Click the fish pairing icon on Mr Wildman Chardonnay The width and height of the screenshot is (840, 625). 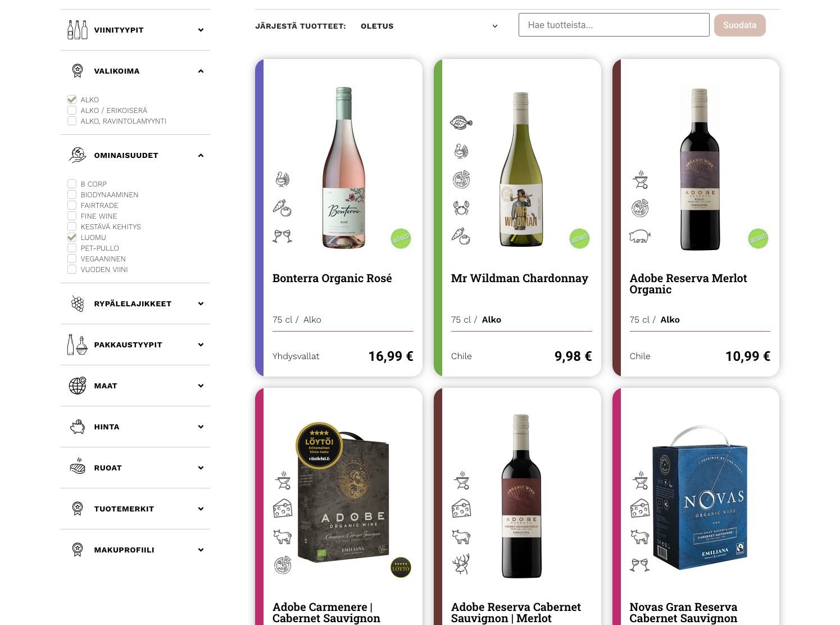[461, 122]
